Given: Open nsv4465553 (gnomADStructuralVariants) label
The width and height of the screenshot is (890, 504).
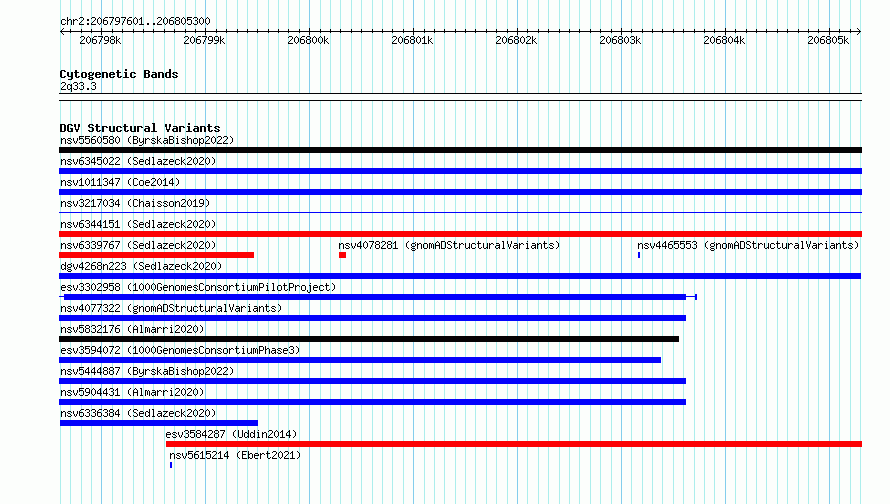Looking at the screenshot, I should click(x=748, y=245).
